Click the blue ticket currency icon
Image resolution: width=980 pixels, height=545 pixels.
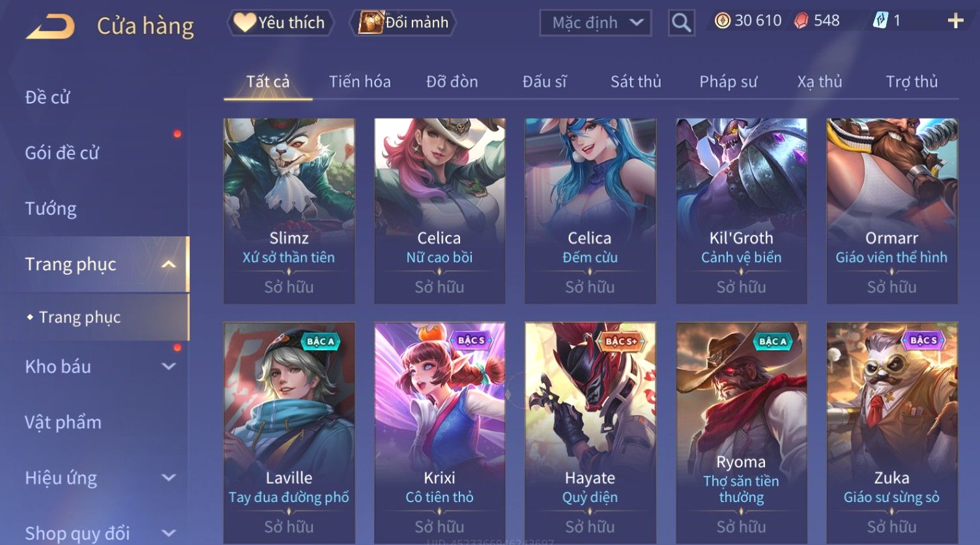click(x=880, y=21)
